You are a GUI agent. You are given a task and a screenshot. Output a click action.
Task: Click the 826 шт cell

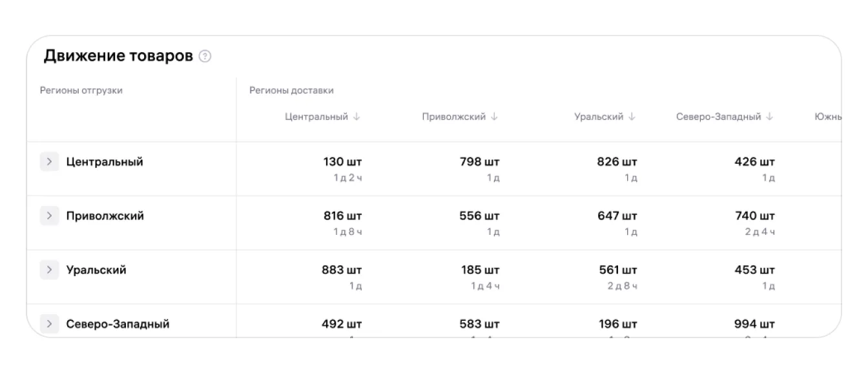tap(617, 162)
